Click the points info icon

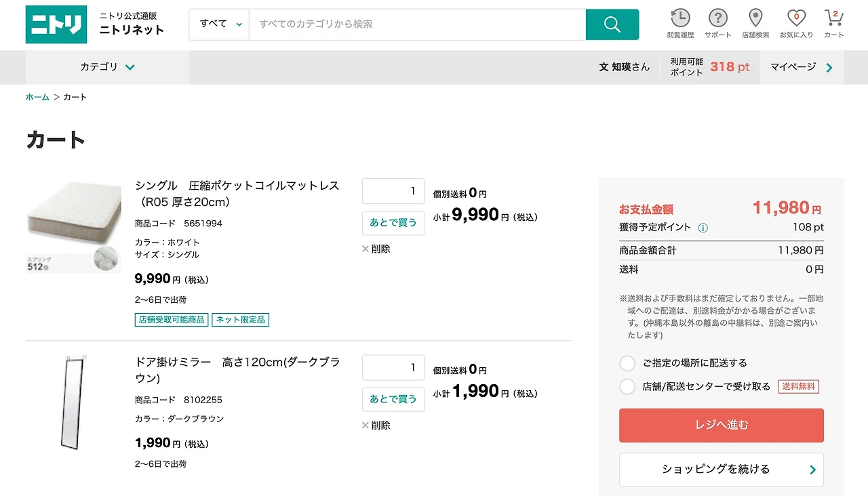coord(703,228)
